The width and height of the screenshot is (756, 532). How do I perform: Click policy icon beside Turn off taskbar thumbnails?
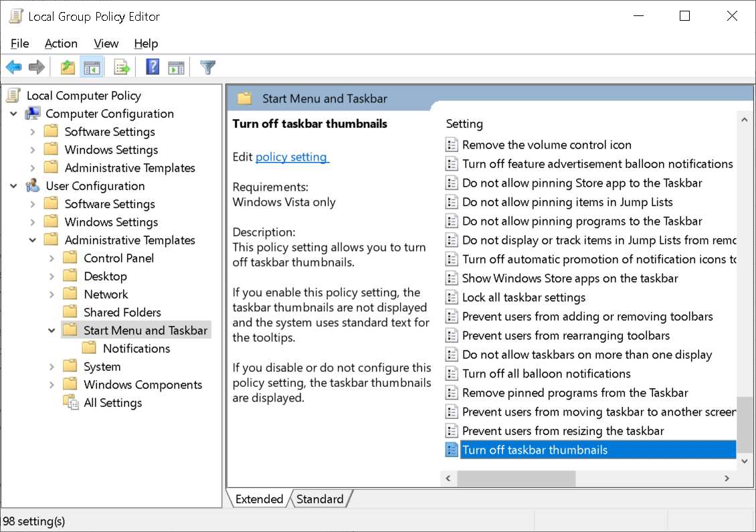[x=452, y=450]
